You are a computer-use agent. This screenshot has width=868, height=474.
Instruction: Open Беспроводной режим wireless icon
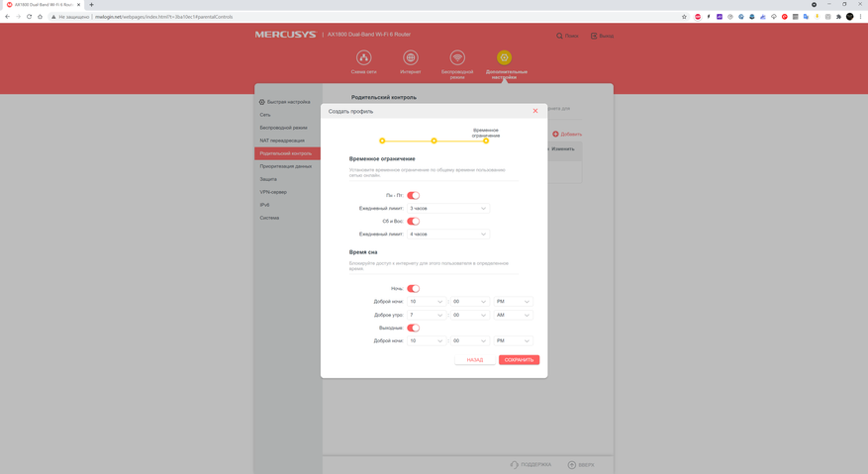457,58
